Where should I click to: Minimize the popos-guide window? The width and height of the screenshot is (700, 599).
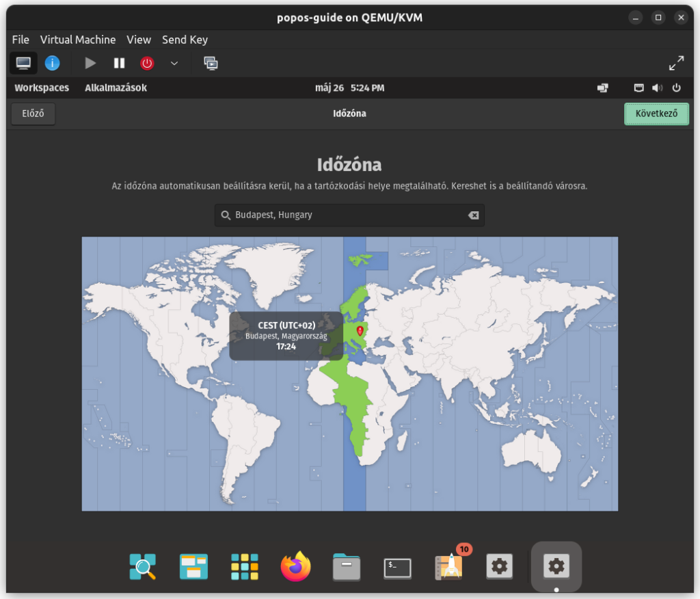(635, 18)
